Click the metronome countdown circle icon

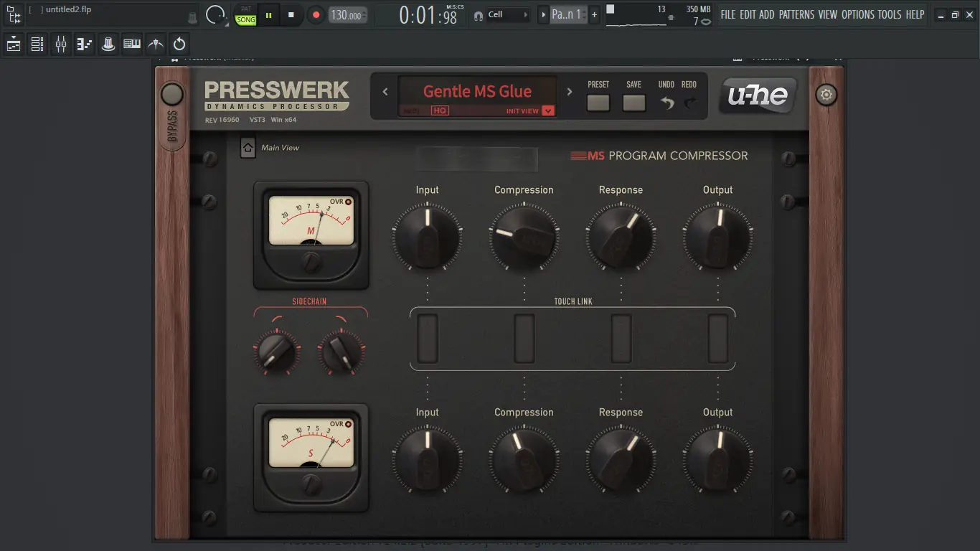point(215,14)
